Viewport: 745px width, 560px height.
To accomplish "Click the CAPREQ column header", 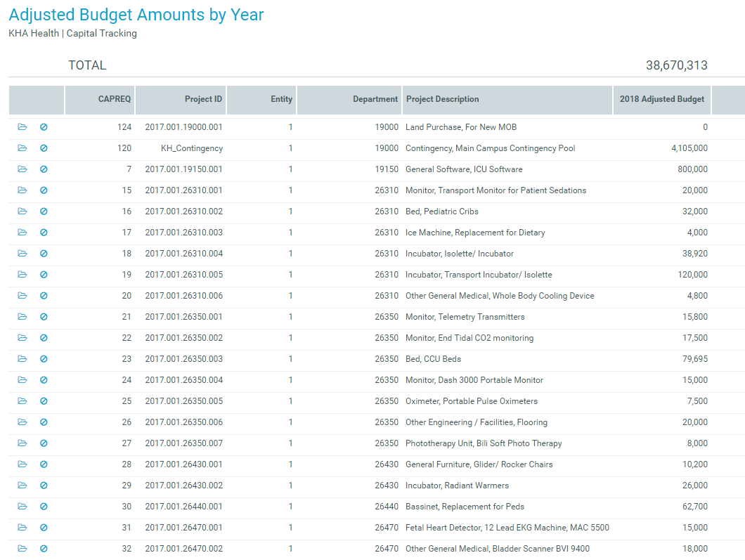I will (x=100, y=100).
